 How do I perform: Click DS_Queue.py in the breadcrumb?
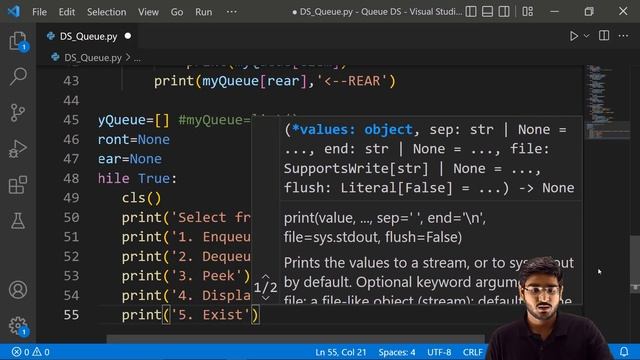93,58
